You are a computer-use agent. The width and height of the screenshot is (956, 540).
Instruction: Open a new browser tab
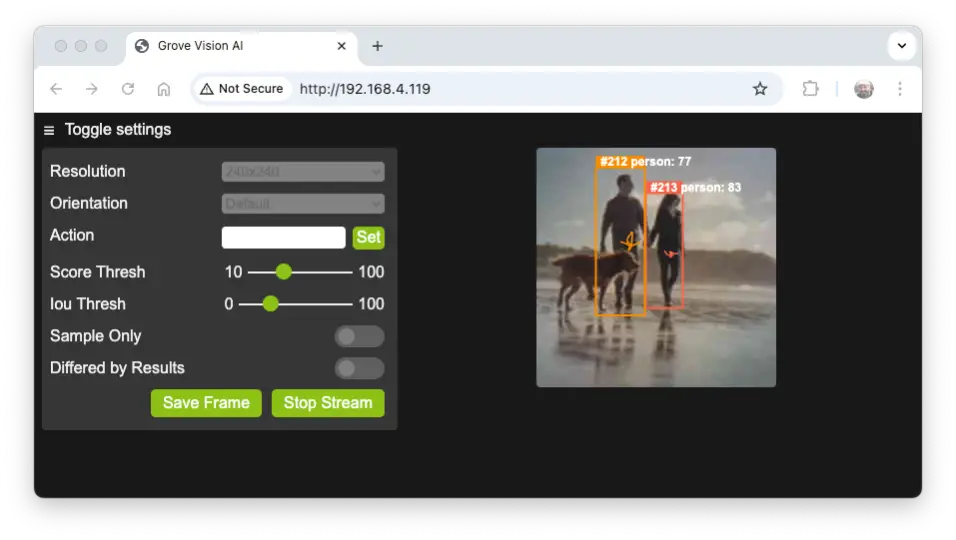[377, 46]
